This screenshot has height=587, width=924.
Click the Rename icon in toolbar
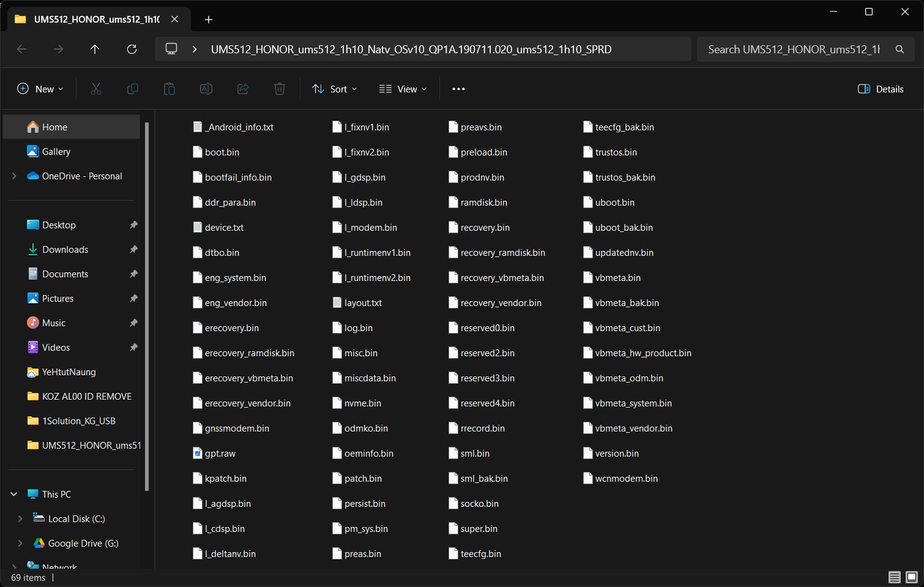[206, 89]
